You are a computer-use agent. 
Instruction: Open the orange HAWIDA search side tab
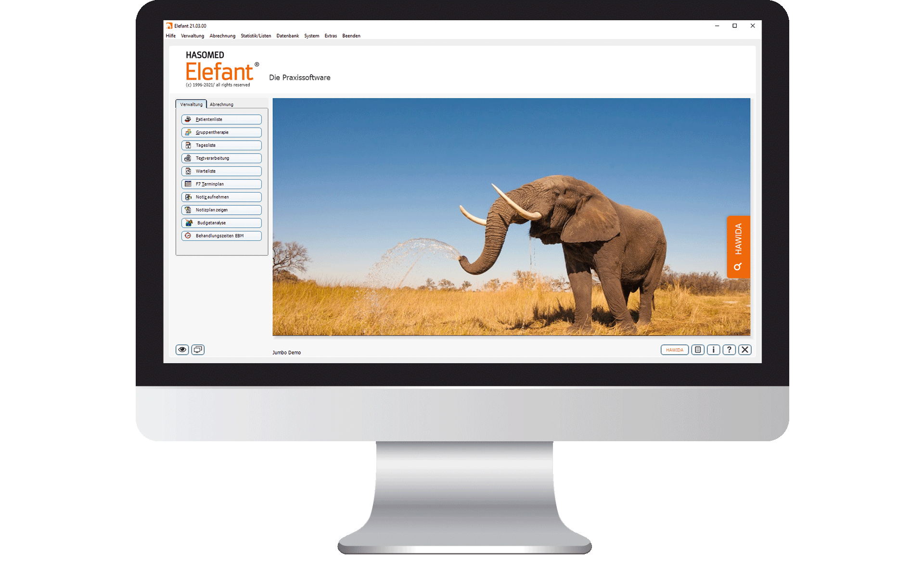[x=738, y=247]
